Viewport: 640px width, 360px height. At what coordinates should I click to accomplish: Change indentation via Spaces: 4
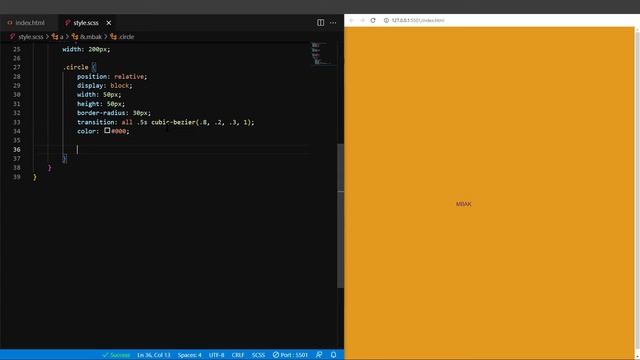[x=189, y=355]
